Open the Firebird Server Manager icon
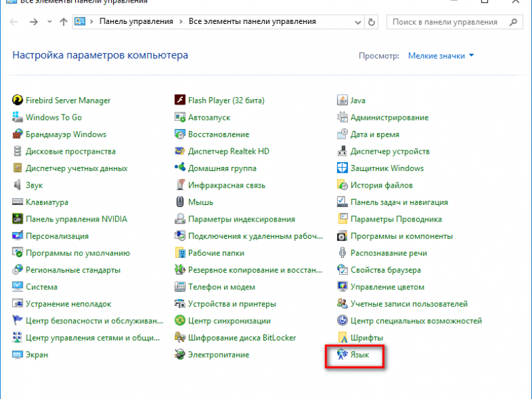The width and height of the screenshot is (532, 399). [17, 100]
